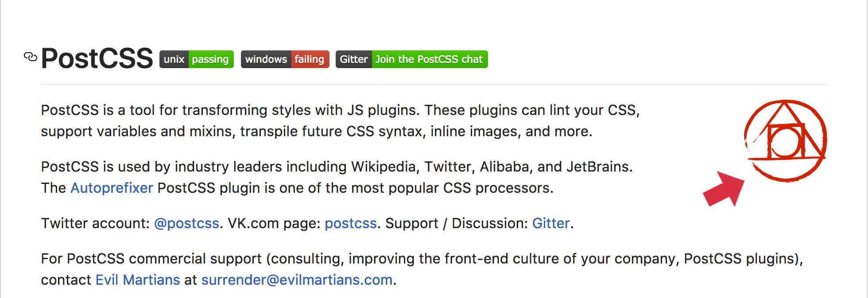
Task: Click the anchor link icon beside PostCSS heading
Action: coord(30,57)
